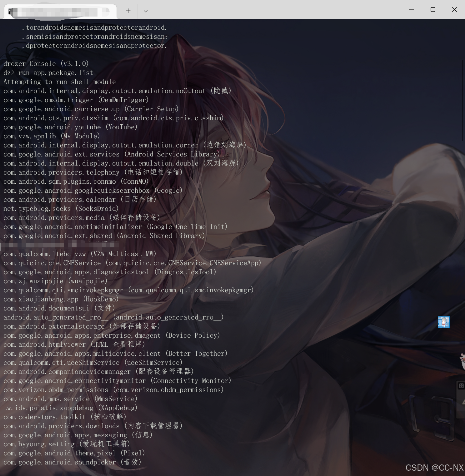Select the blurred terminal tab
Screen dimensions: 465x476
(60, 12)
